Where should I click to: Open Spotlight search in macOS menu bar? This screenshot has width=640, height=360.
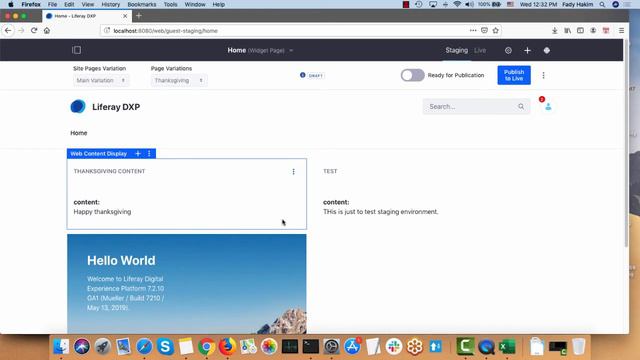click(602, 4)
